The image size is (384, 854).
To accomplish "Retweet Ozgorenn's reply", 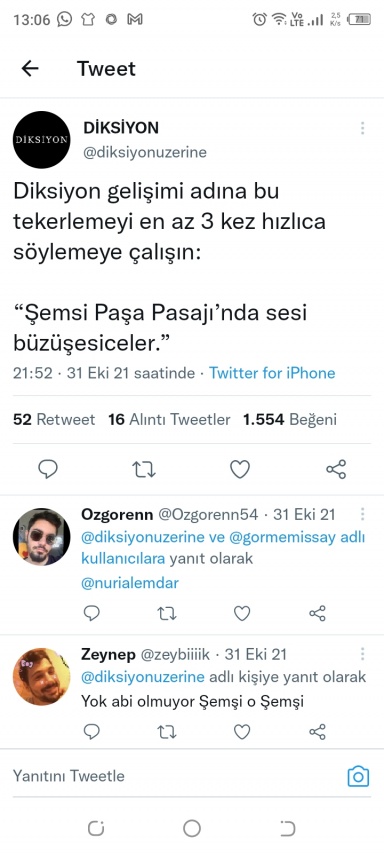I will [167, 613].
